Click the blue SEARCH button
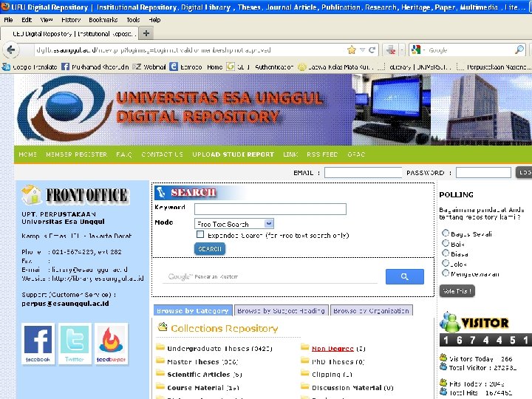Image resolution: width=532 pixels, height=399 pixels. pyautogui.click(x=210, y=249)
